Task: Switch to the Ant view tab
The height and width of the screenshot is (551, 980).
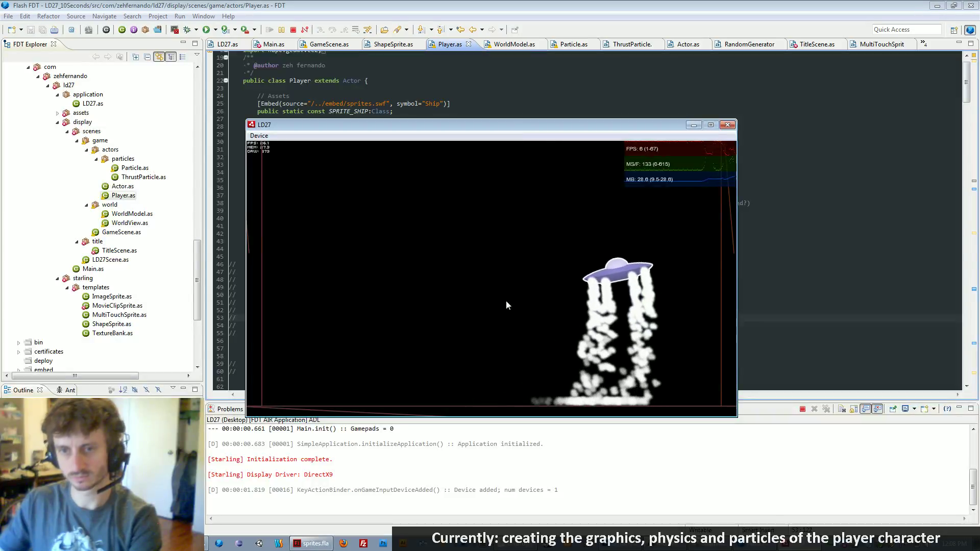Action: click(x=65, y=390)
